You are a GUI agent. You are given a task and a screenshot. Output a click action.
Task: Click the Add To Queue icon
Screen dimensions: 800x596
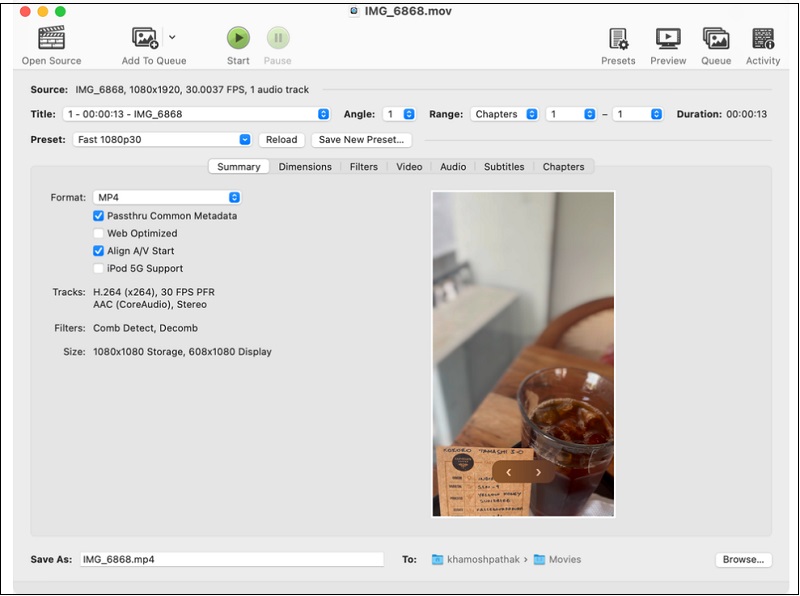click(145, 39)
